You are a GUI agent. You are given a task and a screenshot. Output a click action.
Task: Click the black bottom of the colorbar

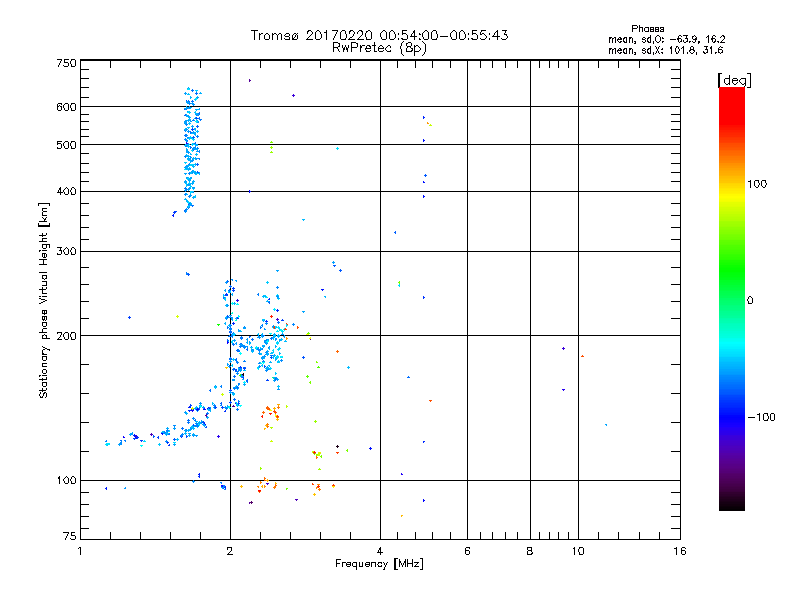pos(732,503)
